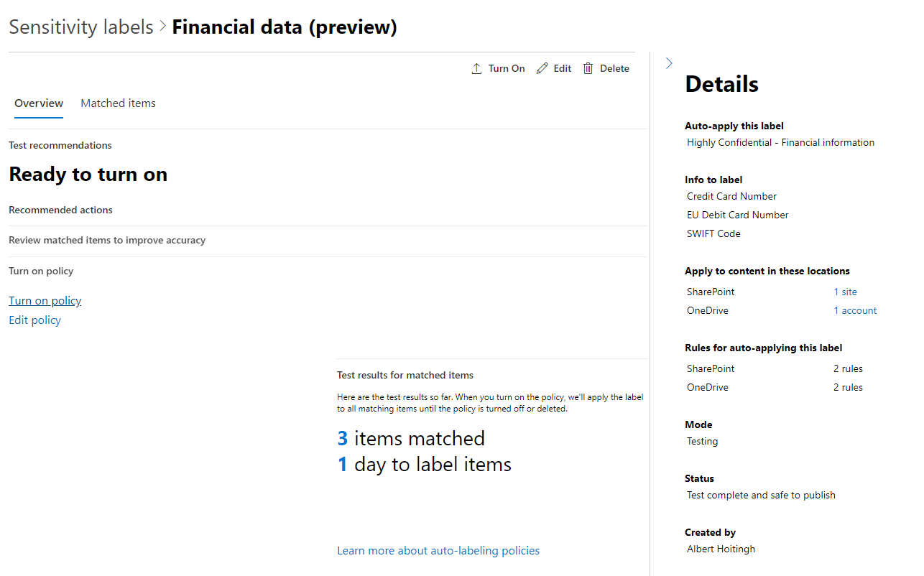The height and width of the screenshot is (576, 924).
Task: Click the SharePoint 2 rules entry
Action: (848, 369)
